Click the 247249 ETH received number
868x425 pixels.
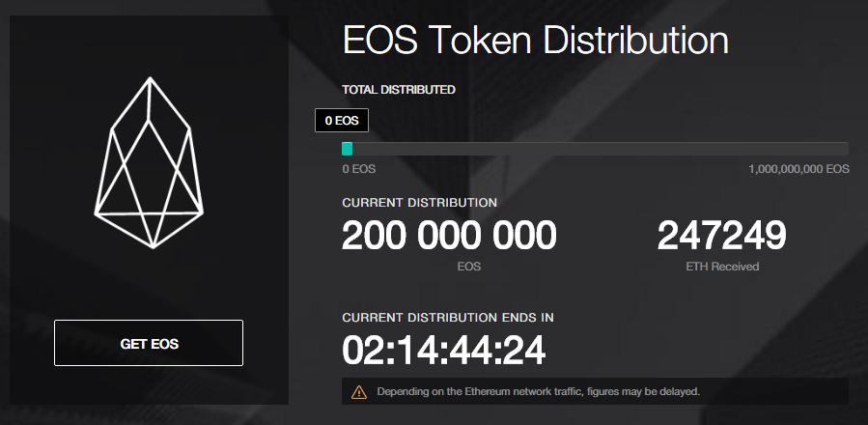point(722,236)
